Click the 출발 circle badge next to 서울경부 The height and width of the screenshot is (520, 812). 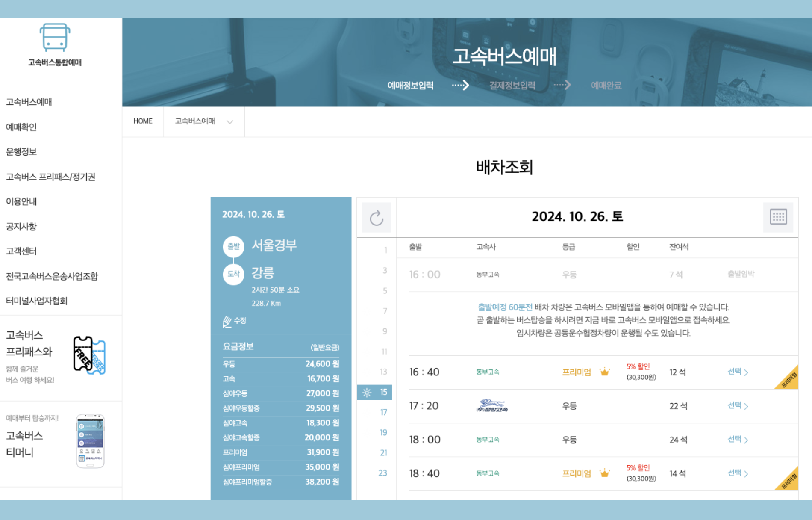(x=233, y=246)
